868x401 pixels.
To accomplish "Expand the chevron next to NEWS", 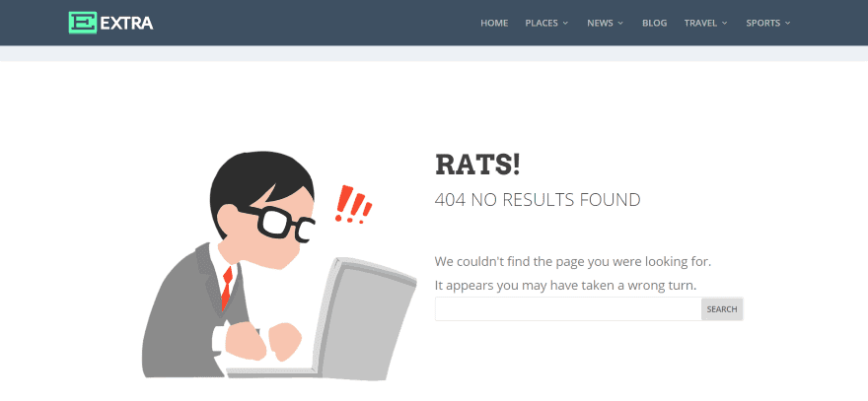I will pos(620,24).
